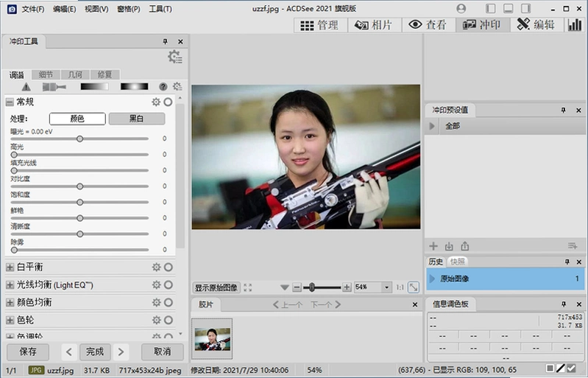Viewport: 588px width, 378px height.
Task: Toggle the right pane layout icon
Action: (525, 9)
